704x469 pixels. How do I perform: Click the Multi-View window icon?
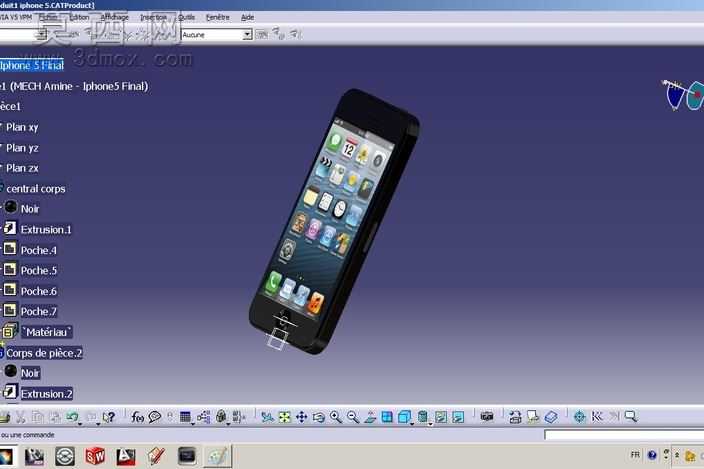click(387, 417)
